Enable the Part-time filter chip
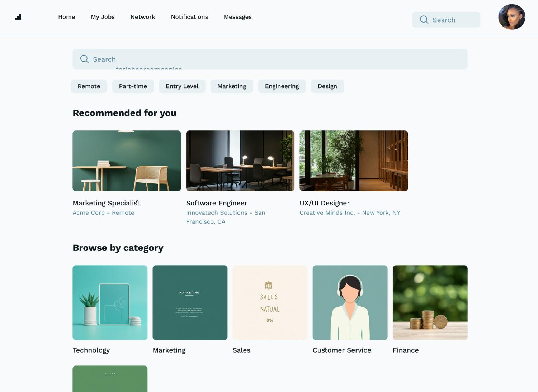This screenshot has height=392, width=538. (133, 86)
